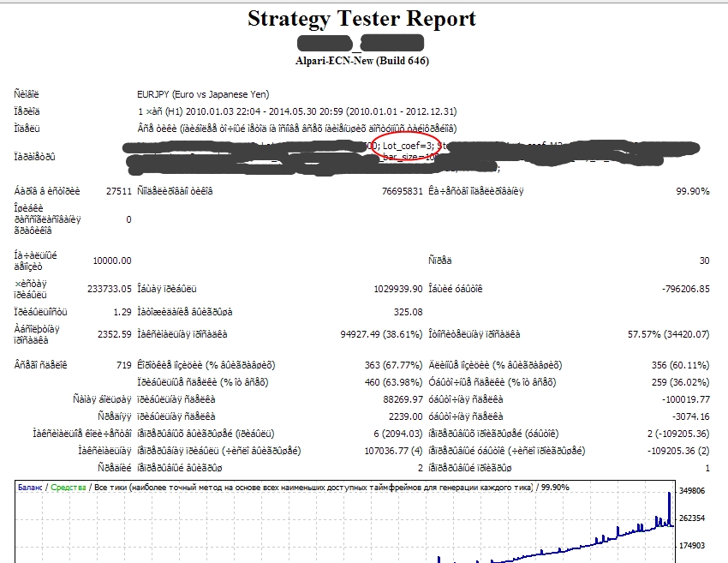728x563 pixels.
Task: Select the 99.90% modelling quality value in table
Action: (693, 191)
